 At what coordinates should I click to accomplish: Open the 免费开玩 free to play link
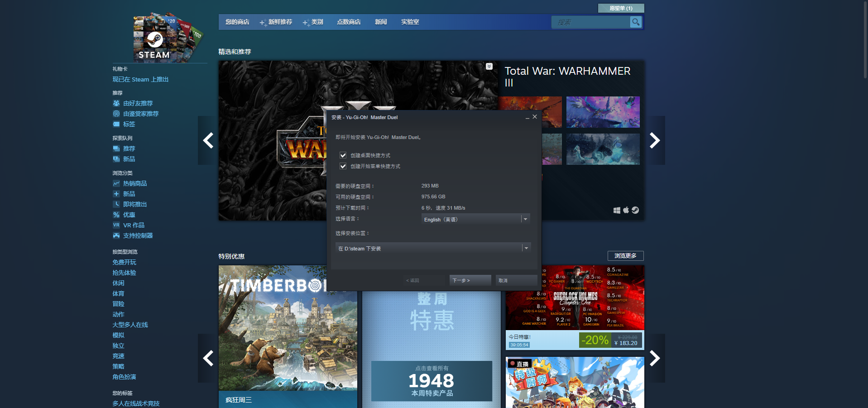pos(124,262)
